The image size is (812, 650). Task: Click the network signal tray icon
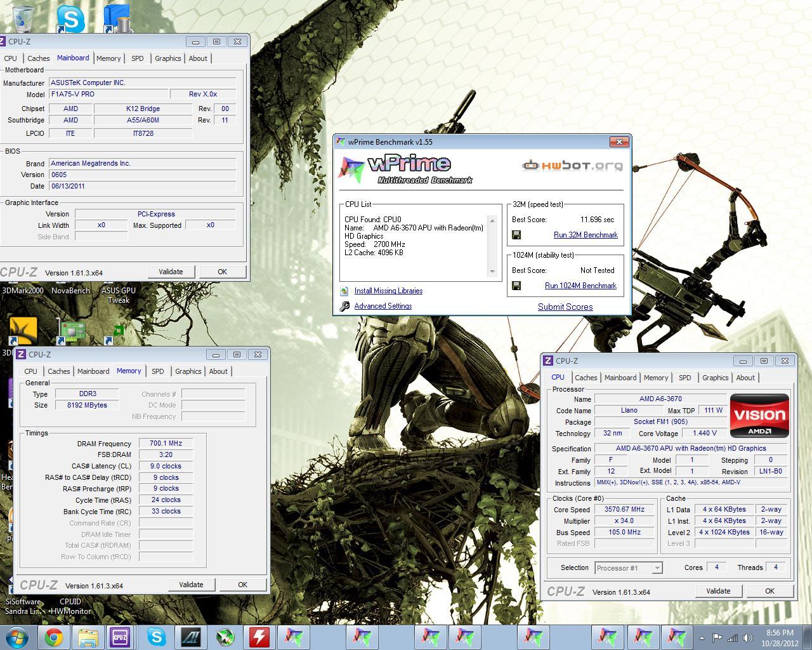click(733, 638)
